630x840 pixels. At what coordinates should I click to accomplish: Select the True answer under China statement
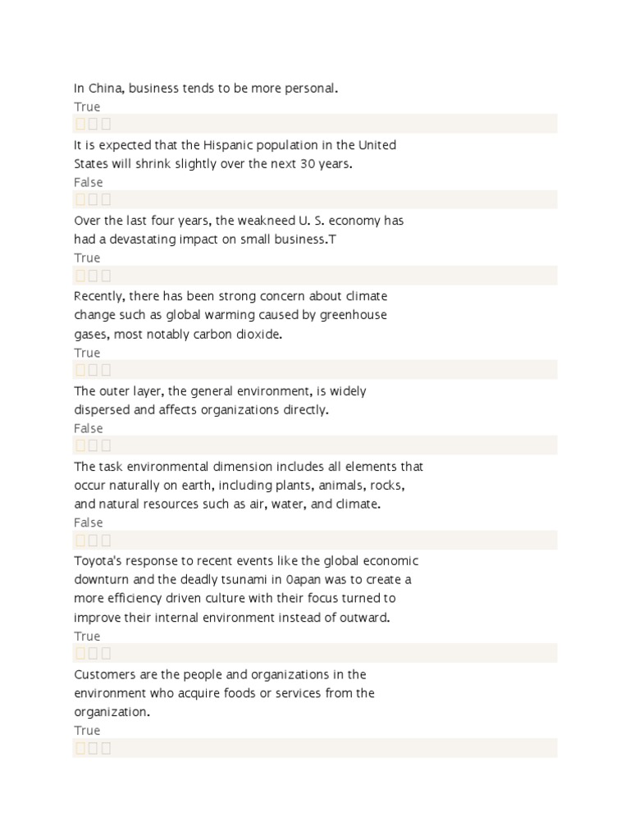pos(87,107)
